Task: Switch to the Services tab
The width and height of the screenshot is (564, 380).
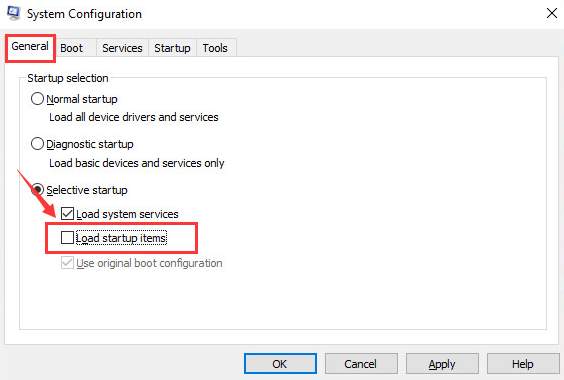Action: click(x=122, y=48)
